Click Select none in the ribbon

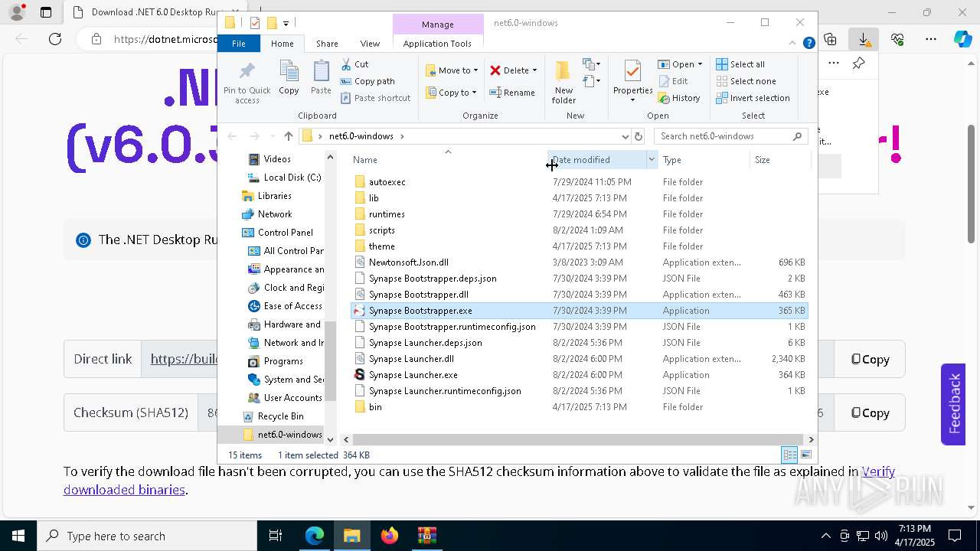[746, 81]
